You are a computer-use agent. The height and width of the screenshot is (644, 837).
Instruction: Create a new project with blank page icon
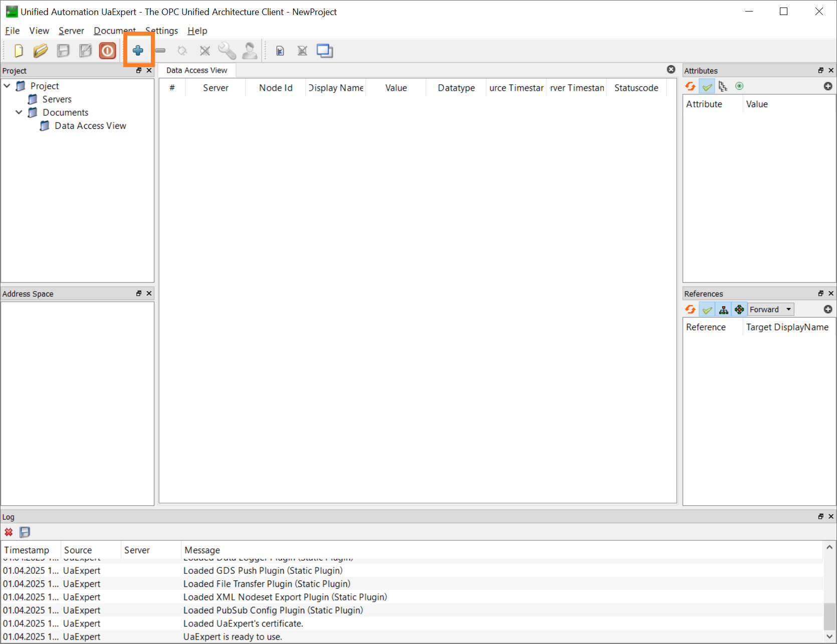(x=19, y=51)
